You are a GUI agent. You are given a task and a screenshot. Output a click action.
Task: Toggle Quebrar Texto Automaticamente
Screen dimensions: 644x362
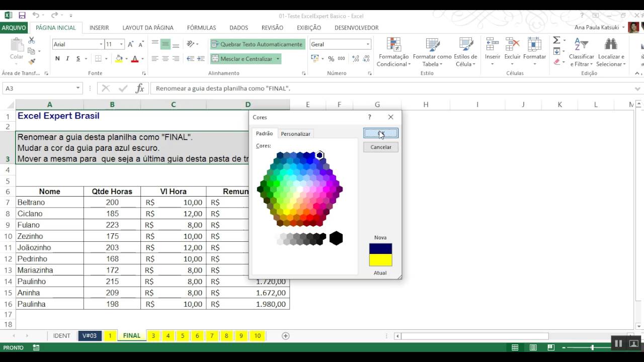tap(258, 44)
